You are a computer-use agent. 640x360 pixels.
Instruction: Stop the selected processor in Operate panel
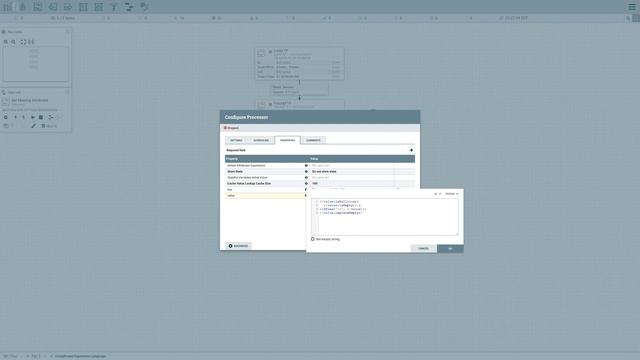point(41,117)
